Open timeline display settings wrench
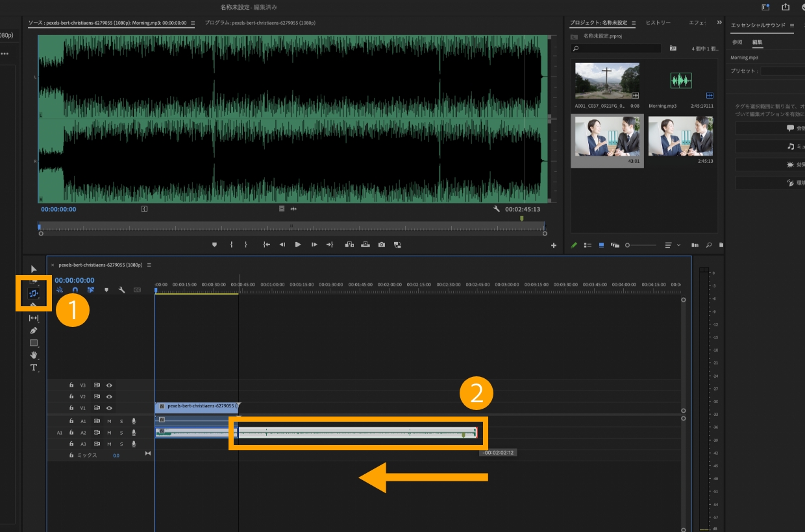Screen dimensions: 805x532 pyautogui.click(x=121, y=290)
